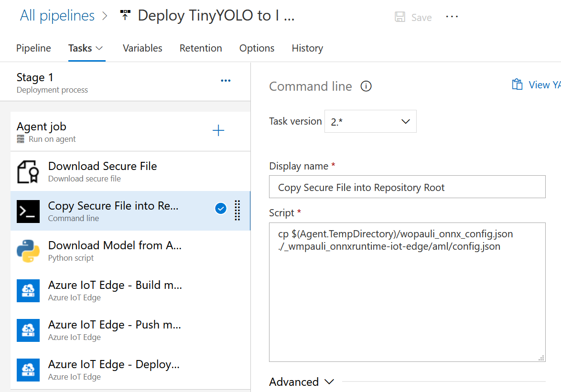561x392 pixels.
Task: Click inside the Display name field
Action: tap(407, 187)
